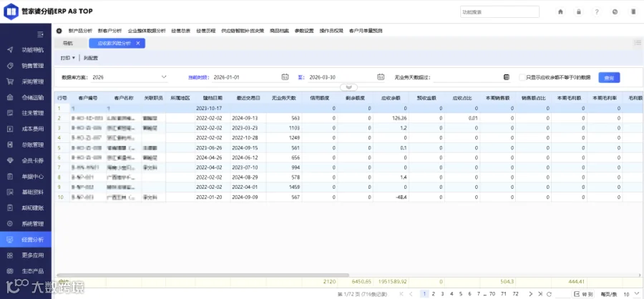Click the table's horizontal scrollbar
This screenshot has height=299, width=644.
(203, 275)
